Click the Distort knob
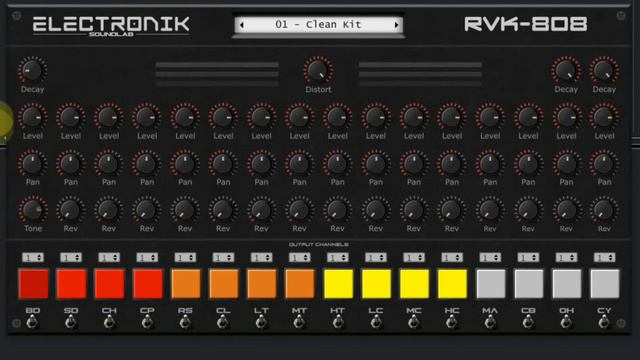 (318, 71)
